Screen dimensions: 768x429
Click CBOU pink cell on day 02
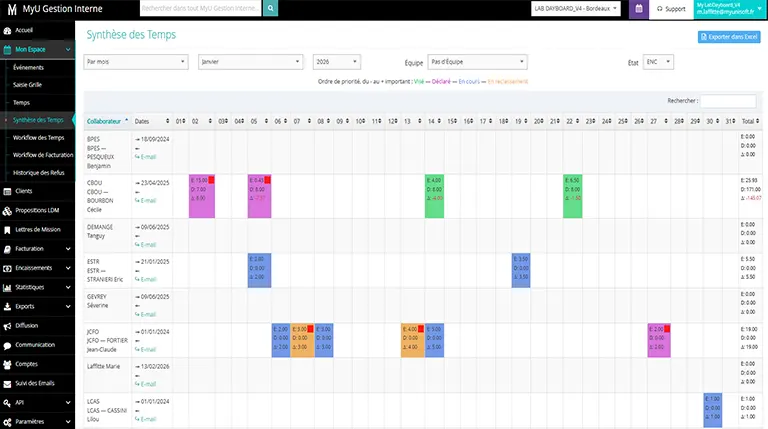coord(202,196)
